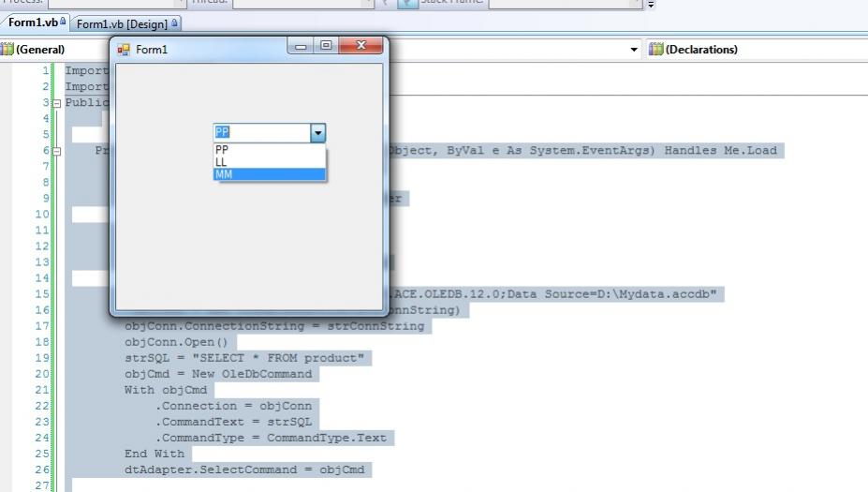Click the strSQL SELECT statement line
The image size is (868, 492).
pos(244,358)
